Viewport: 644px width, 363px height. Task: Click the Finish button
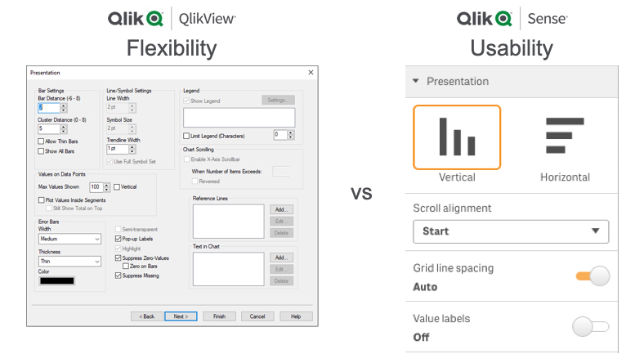[219, 316]
